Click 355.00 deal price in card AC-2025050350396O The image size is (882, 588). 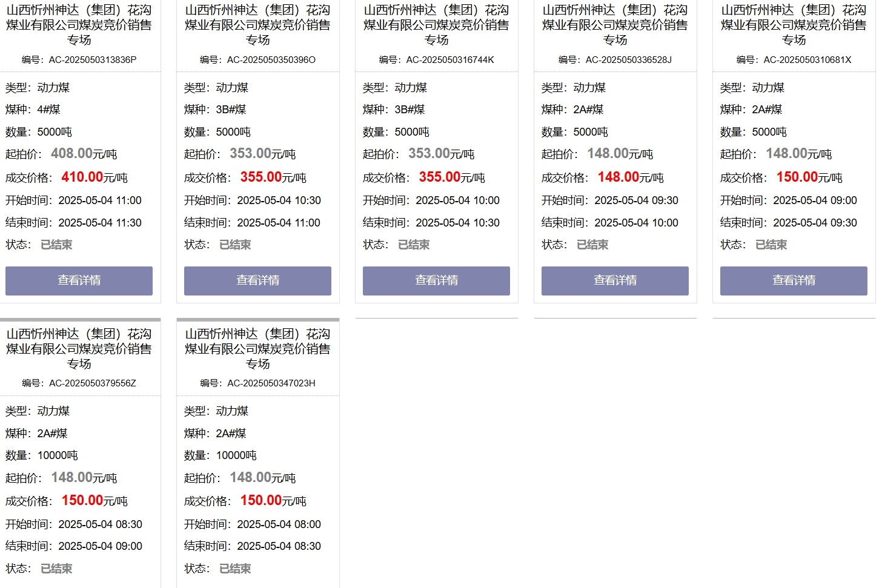[261, 177]
